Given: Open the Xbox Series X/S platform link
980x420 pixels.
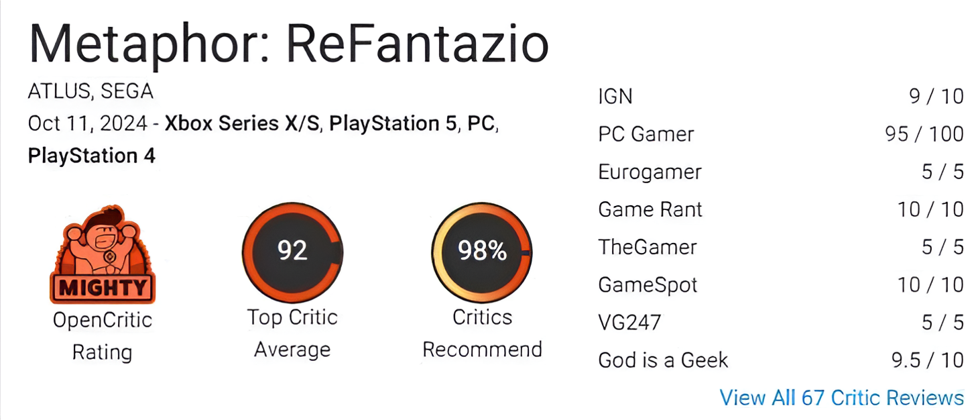Looking at the screenshot, I should (x=241, y=124).
